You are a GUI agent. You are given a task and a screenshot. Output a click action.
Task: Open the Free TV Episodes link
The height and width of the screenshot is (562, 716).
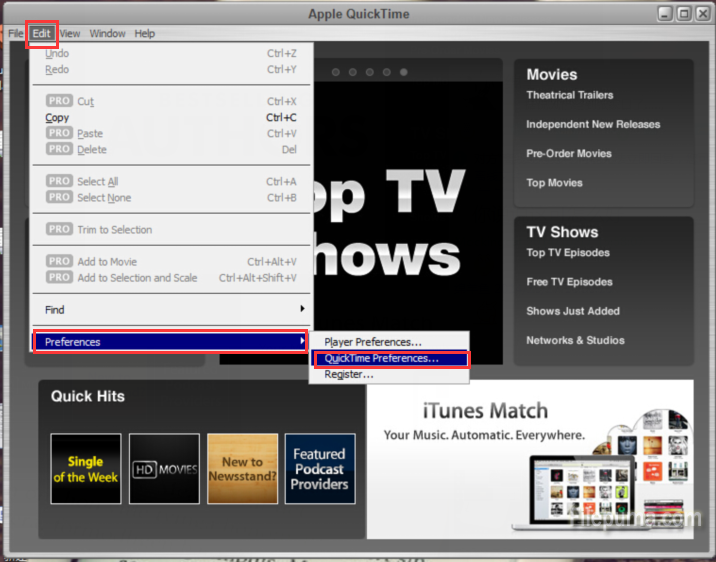tap(570, 282)
